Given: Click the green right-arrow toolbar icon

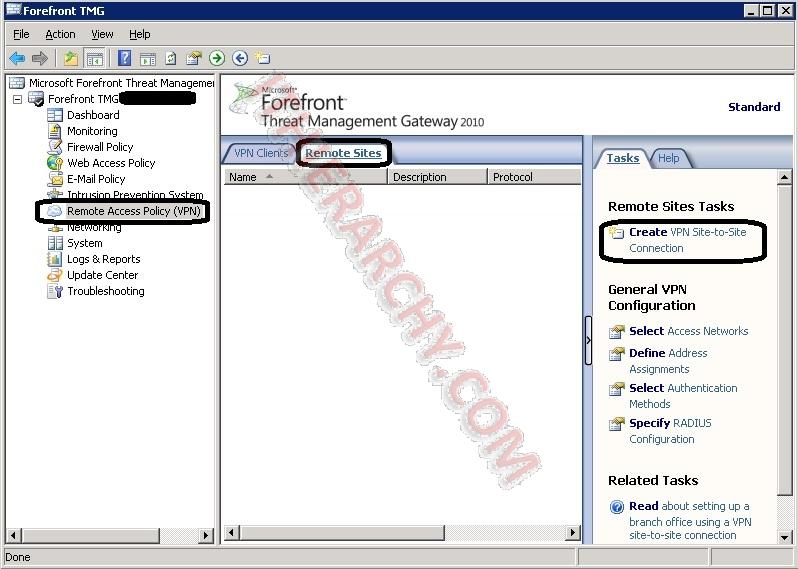Looking at the screenshot, I should (x=217, y=58).
